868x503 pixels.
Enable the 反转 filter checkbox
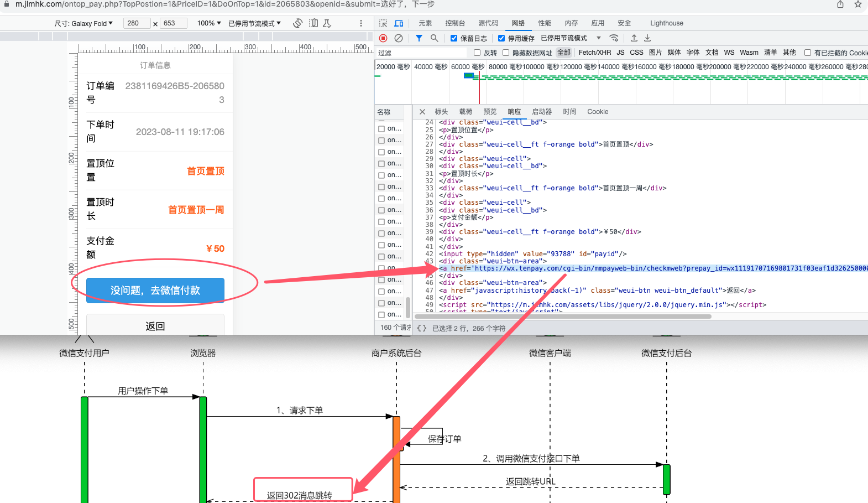click(477, 53)
